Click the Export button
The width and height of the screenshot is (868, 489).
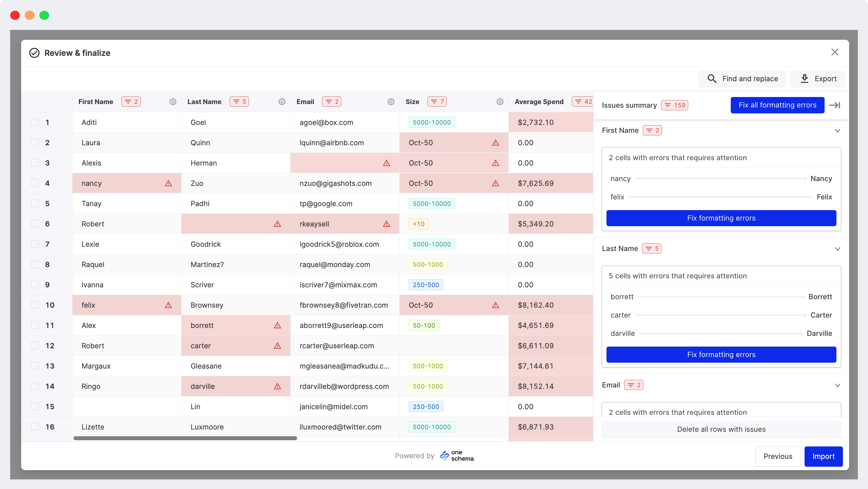tap(818, 79)
